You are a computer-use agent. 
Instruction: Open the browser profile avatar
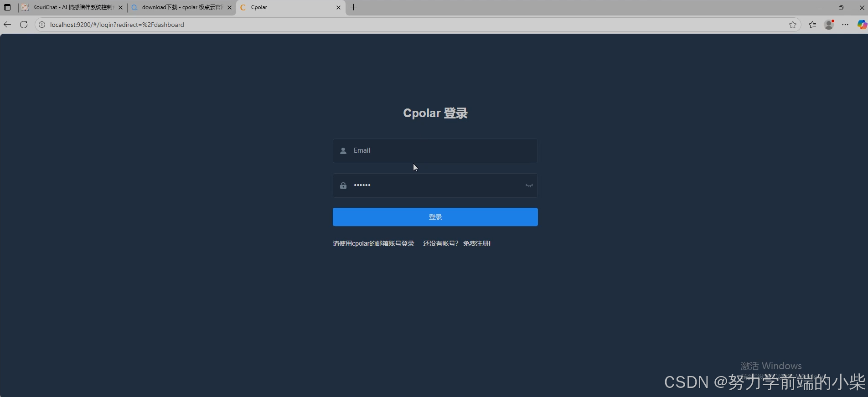pos(829,25)
